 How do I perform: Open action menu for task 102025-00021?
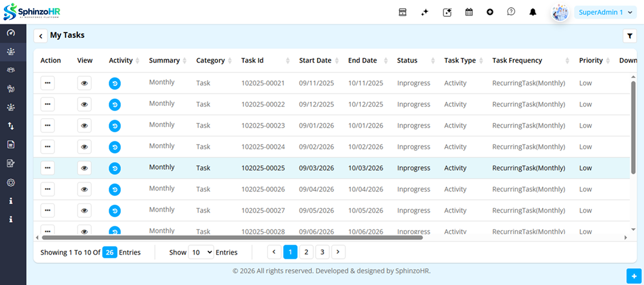(48, 83)
